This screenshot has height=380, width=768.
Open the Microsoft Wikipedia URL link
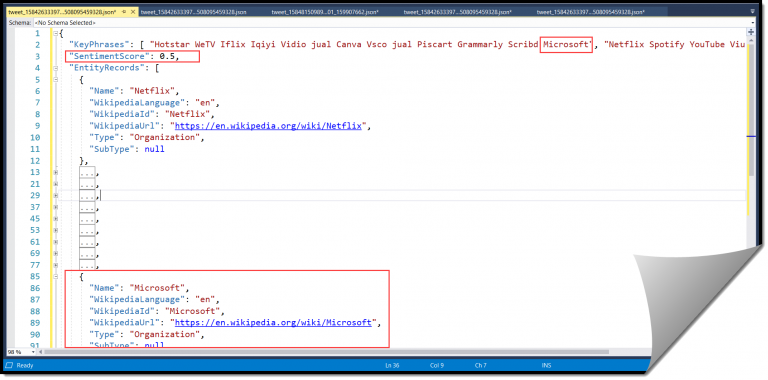(x=273, y=323)
